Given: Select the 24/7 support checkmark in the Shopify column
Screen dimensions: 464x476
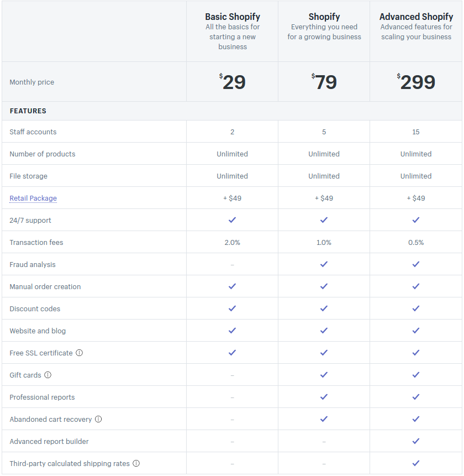Looking at the screenshot, I should [x=324, y=220].
